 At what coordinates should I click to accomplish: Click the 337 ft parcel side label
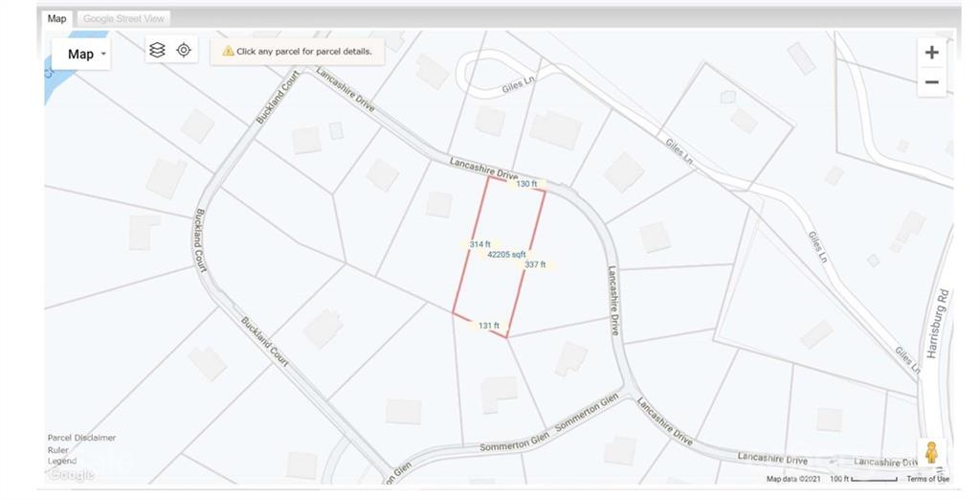(x=535, y=264)
